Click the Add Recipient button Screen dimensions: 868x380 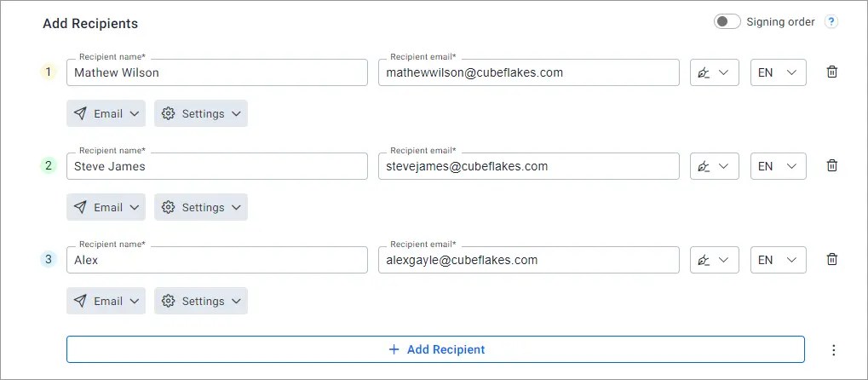[x=435, y=349]
